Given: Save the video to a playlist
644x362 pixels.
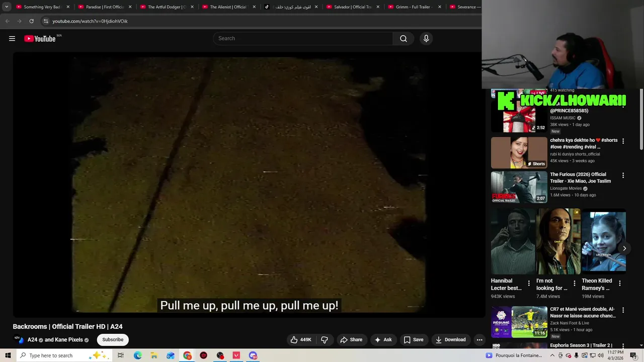Looking at the screenshot, I should click(x=413, y=340).
